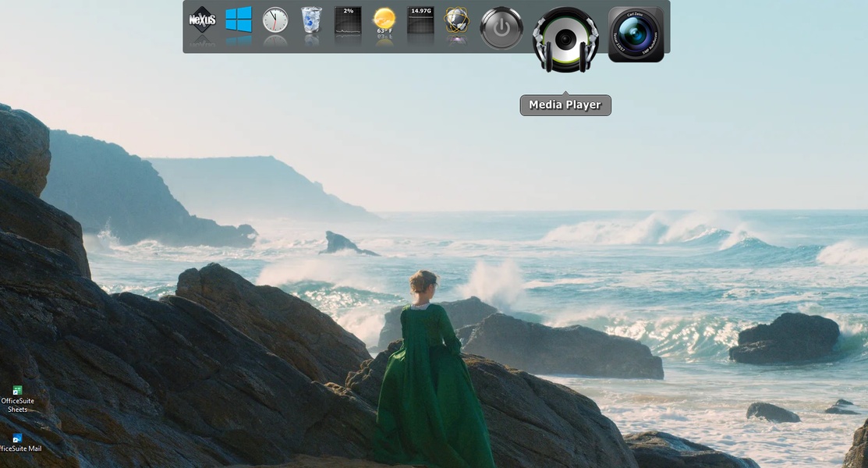Open the Recycle Bin from the dock
This screenshot has width=868, height=468.
[311, 20]
